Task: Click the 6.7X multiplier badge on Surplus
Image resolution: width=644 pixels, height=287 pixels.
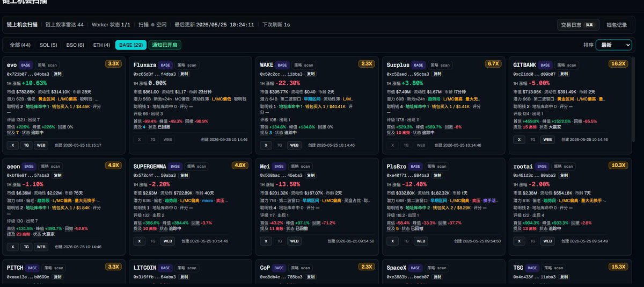Action: tap(493, 63)
